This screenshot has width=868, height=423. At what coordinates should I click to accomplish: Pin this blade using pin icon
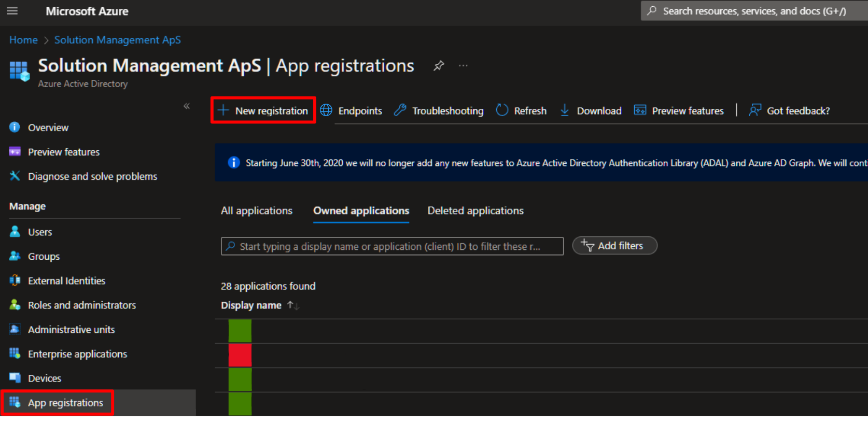coord(439,66)
